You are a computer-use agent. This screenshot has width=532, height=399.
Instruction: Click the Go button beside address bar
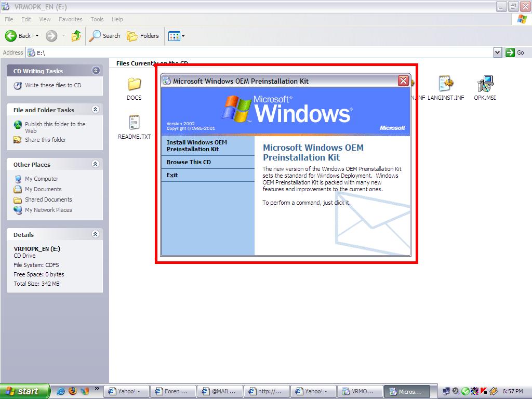point(515,52)
